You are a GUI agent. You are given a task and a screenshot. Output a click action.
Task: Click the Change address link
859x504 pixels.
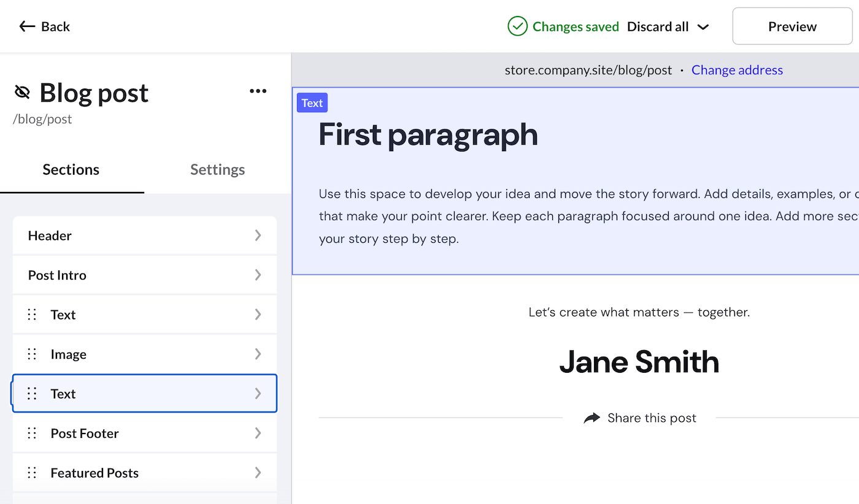coord(737,70)
